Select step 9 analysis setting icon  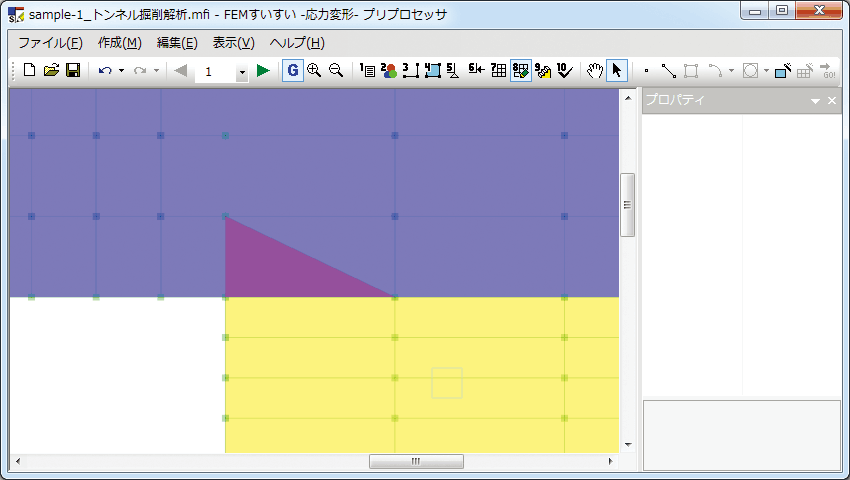(x=543, y=71)
